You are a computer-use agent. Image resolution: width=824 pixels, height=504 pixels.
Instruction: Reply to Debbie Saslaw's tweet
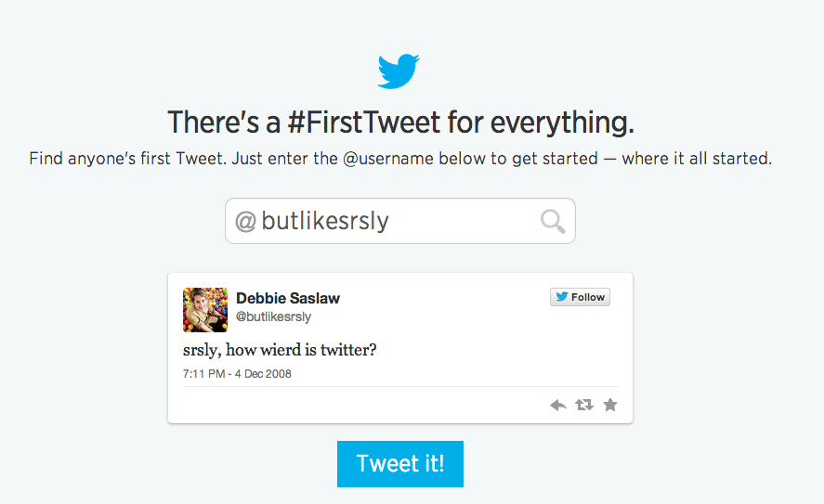point(558,405)
